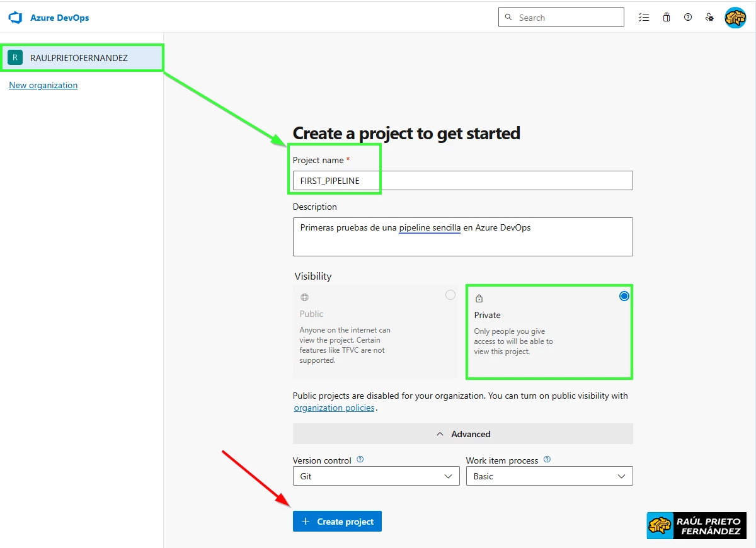The width and height of the screenshot is (756, 548).
Task: Open the Version control info tooltip icon
Action: [360, 459]
